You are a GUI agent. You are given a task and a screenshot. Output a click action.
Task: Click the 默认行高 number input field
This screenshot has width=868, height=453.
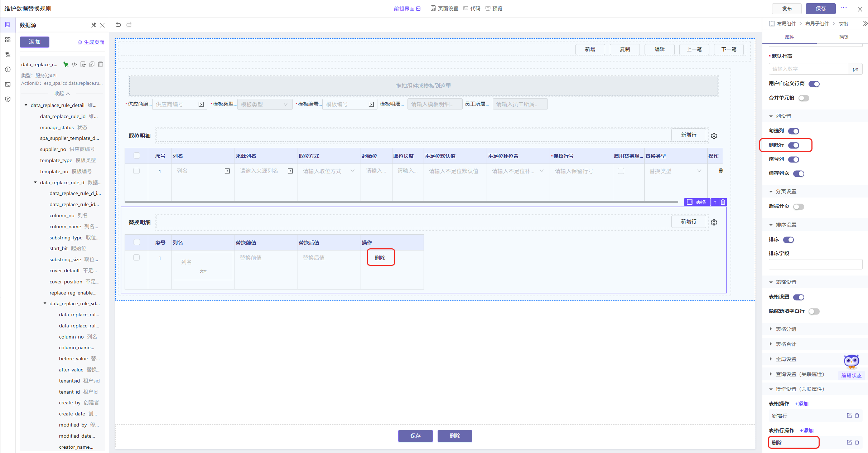point(808,69)
